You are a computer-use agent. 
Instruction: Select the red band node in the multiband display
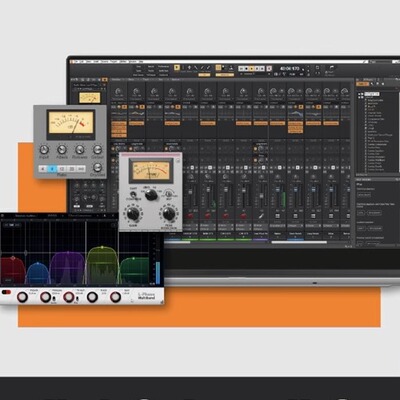(13, 258)
